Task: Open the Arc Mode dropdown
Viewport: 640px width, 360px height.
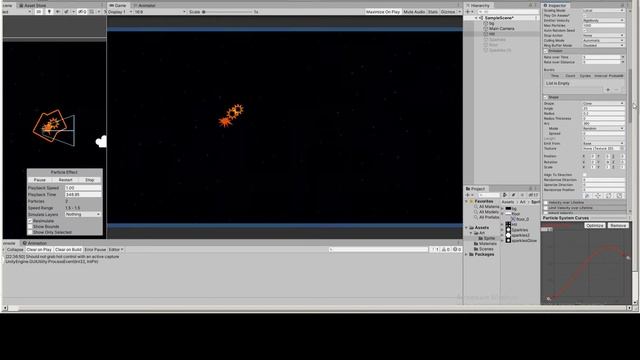Action: (x=603, y=129)
